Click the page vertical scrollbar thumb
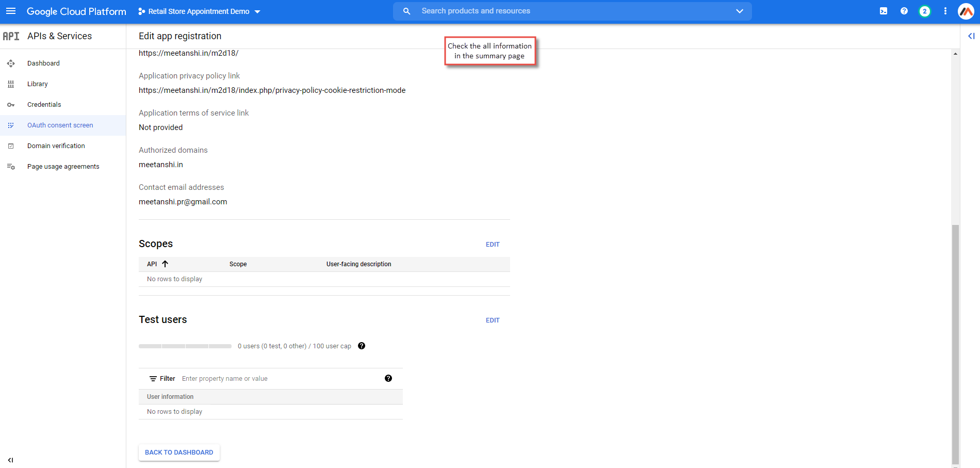The height and width of the screenshot is (468, 980). tap(955, 344)
